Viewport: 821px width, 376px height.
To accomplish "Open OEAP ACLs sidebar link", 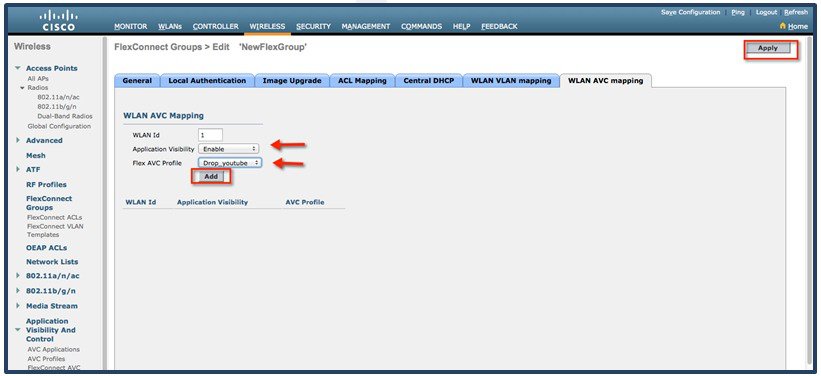I will 47,248.
